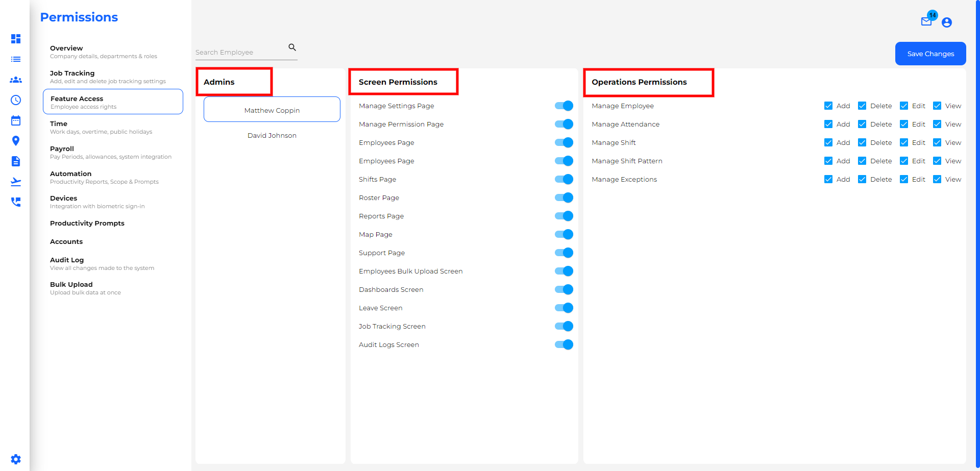Open the Dashboard from the sidebar
The width and height of the screenshot is (980, 471).
pos(16,39)
